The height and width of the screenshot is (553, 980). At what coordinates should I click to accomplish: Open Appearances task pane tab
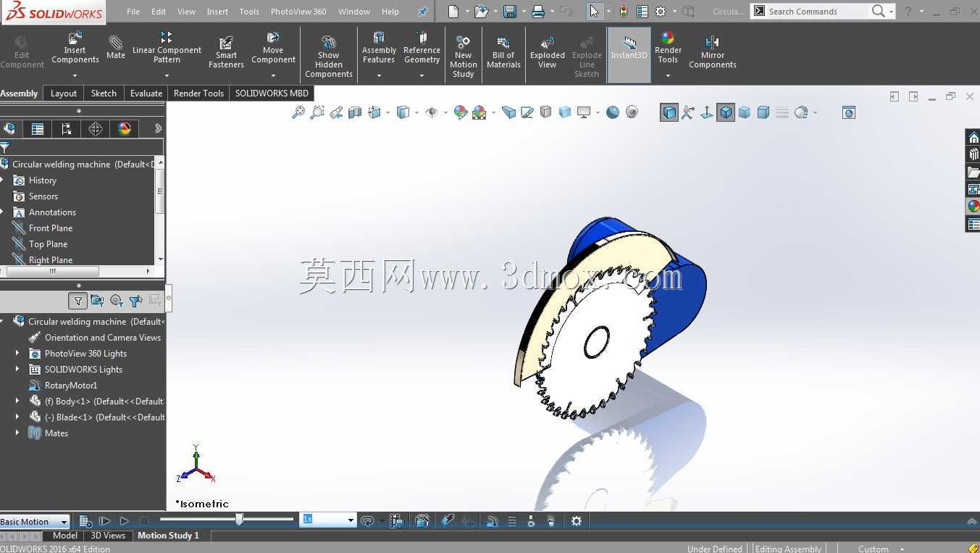coord(973,207)
